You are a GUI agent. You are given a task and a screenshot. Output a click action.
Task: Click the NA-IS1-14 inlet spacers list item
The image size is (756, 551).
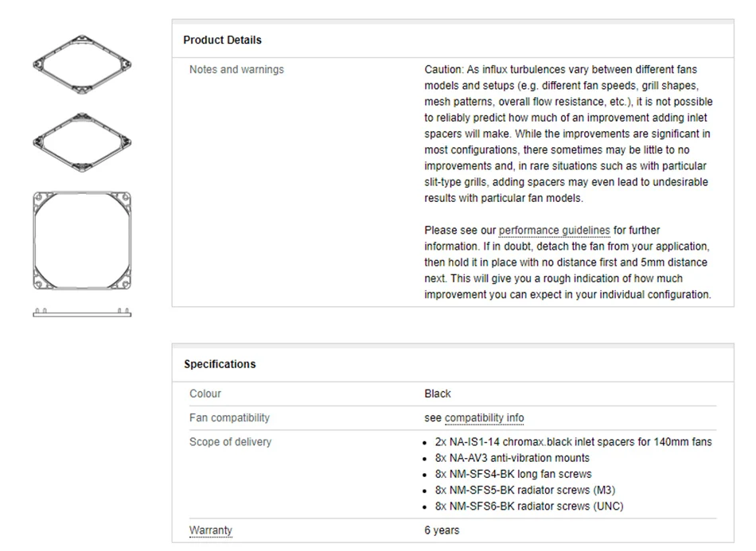click(573, 442)
